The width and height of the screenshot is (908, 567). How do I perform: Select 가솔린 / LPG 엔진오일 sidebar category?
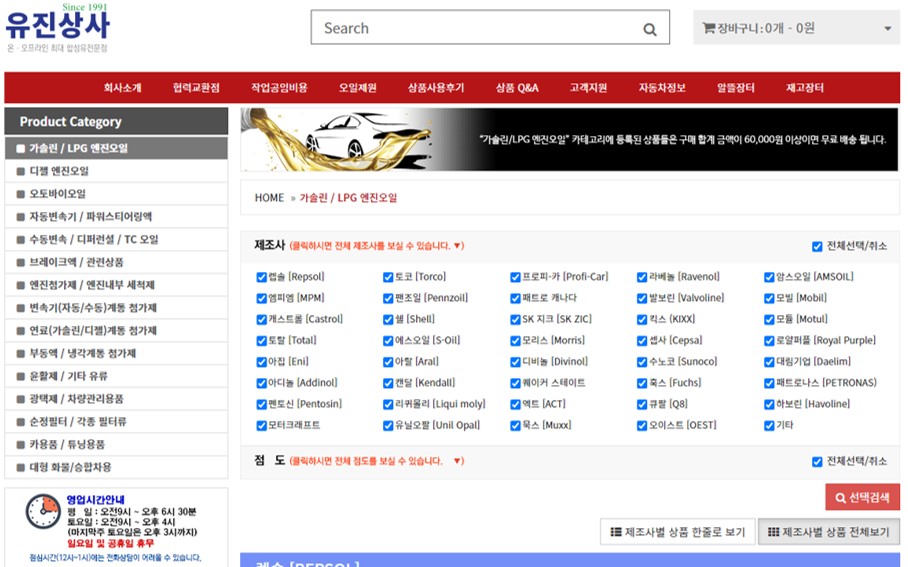[116, 148]
